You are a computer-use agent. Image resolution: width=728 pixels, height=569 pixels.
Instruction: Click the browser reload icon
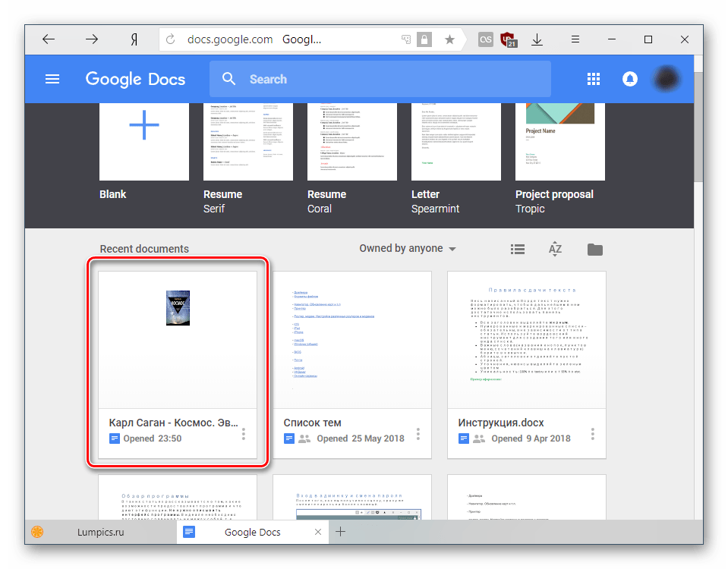click(x=170, y=40)
